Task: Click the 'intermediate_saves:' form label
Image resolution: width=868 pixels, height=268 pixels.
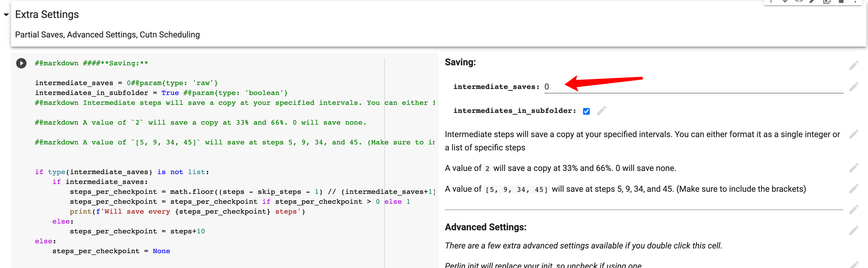Action: [x=496, y=87]
